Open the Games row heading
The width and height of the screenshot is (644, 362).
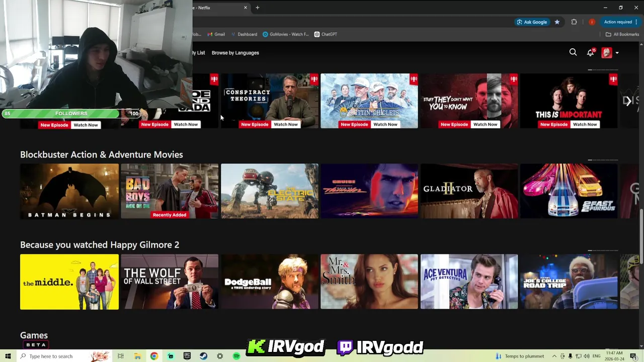point(34,335)
